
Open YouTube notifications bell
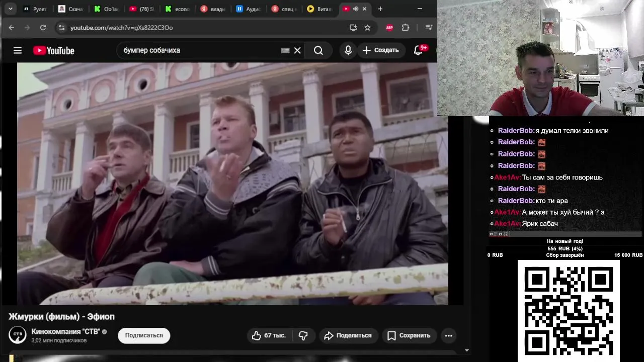(418, 50)
